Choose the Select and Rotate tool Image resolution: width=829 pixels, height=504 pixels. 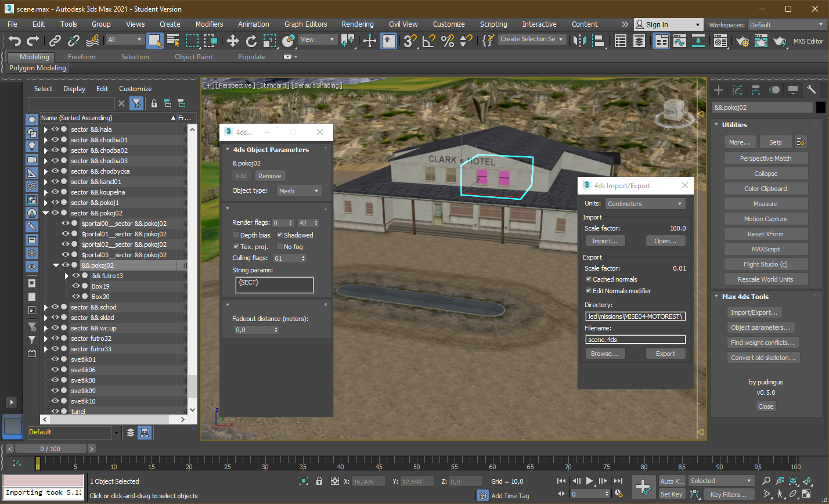pos(251,41)
